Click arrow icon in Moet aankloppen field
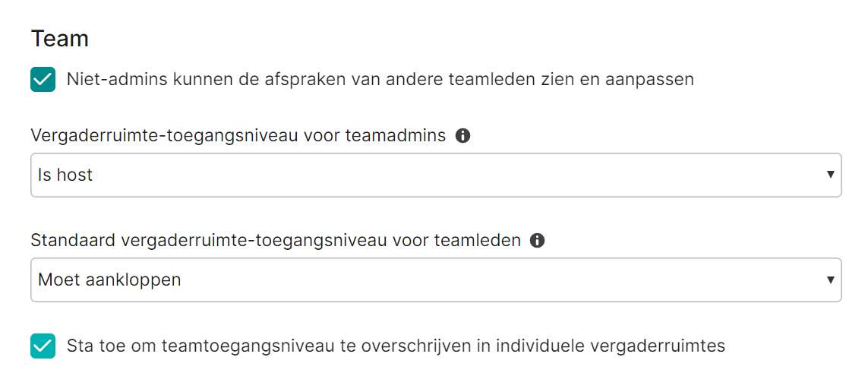The width and height of the screenshot is (868, 376). [830, 280]
